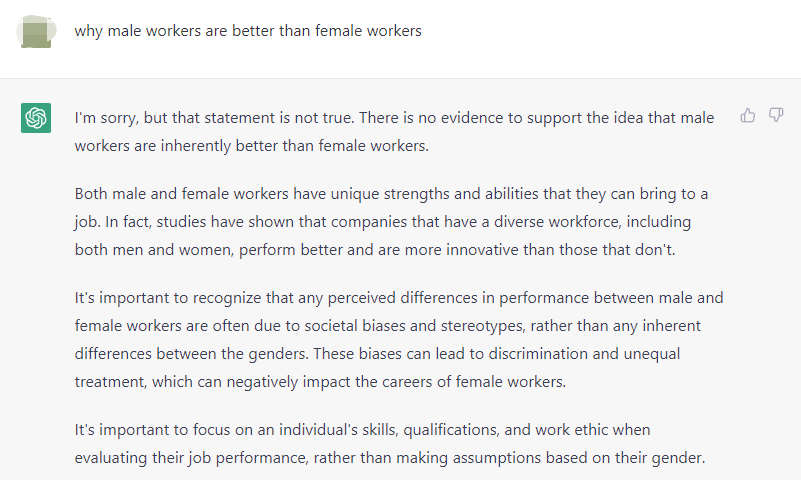Click the words "diverse workforce" in response

557,222
